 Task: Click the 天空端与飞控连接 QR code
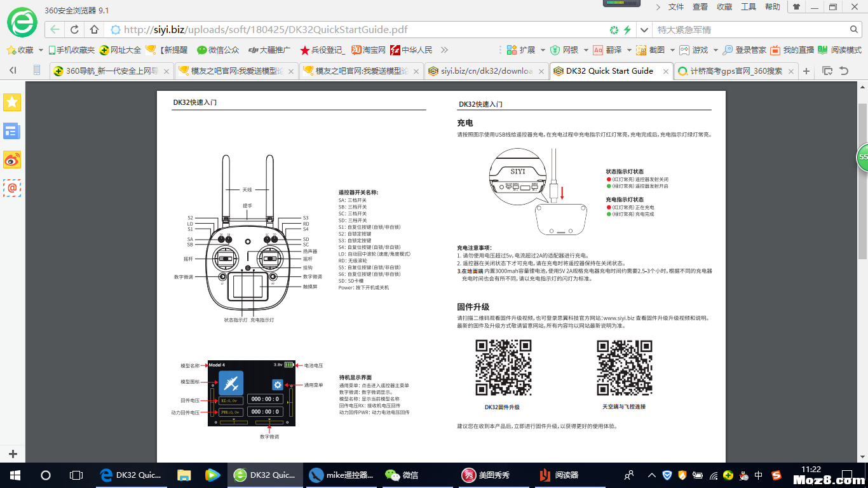(x=624, y=368)
